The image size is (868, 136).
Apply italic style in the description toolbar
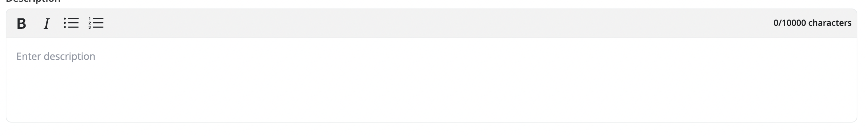[46, 23]
